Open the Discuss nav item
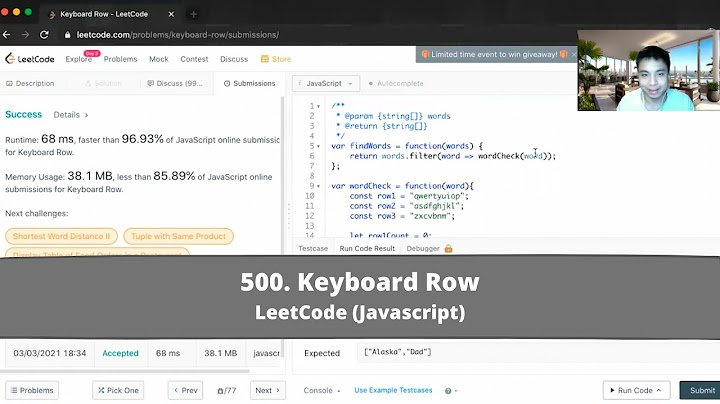The width and height of the screenshot is (720, 404). click(234, 59)
